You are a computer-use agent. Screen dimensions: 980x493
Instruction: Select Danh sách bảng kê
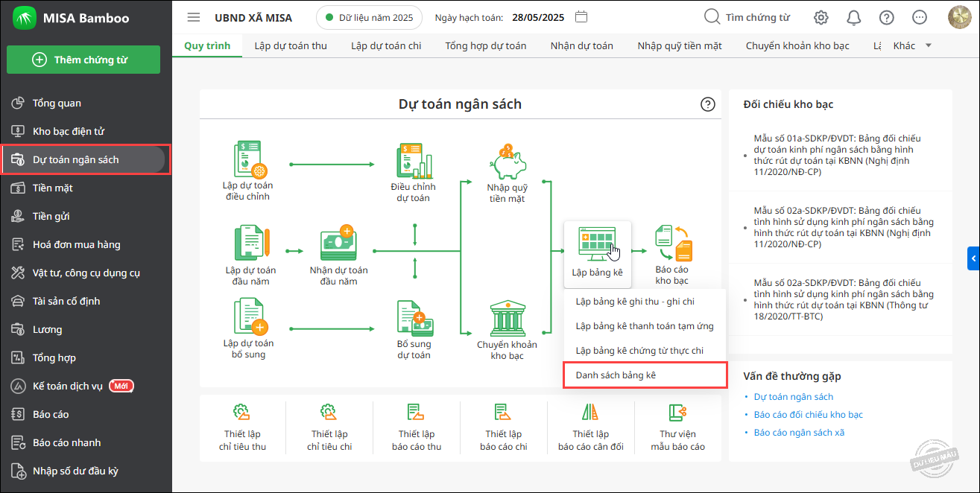point(645,375)
